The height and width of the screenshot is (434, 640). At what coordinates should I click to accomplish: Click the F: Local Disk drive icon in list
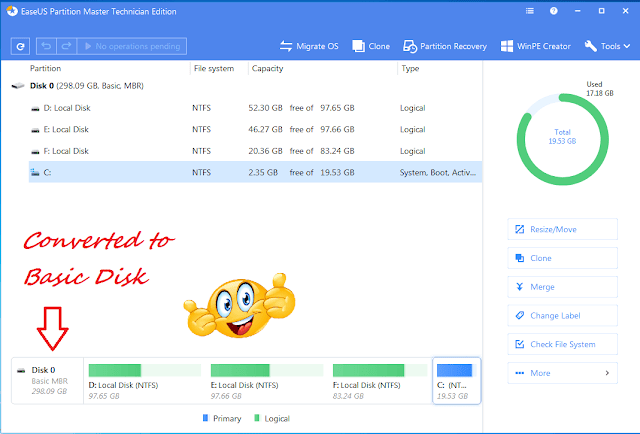tap(36, 151)
